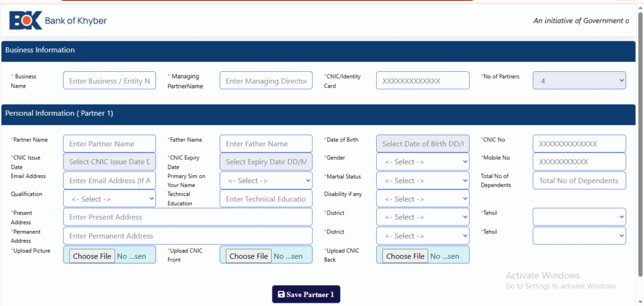The image size is (644, 306).
Task: Open the Date of Birth picker field
Action: (423, 144)
